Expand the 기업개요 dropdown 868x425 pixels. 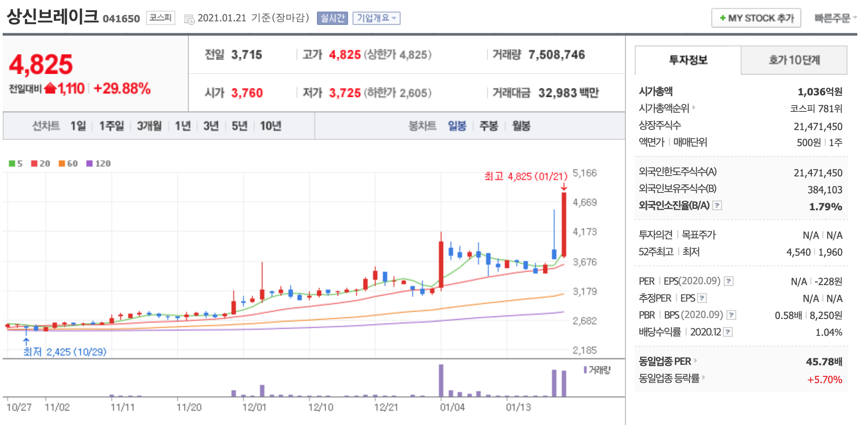click(377, 18)
